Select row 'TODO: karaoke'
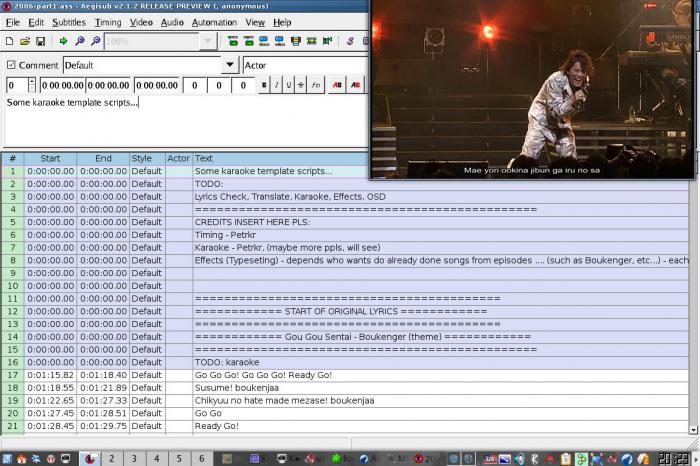Screen dimensions: 700x466 click(345, 362)
